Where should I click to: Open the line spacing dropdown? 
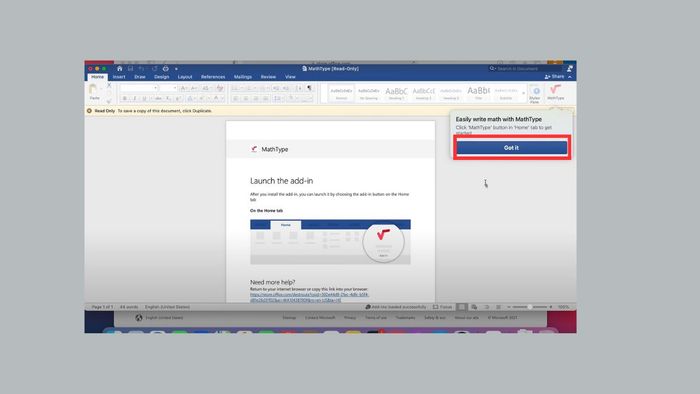[278, 99]
